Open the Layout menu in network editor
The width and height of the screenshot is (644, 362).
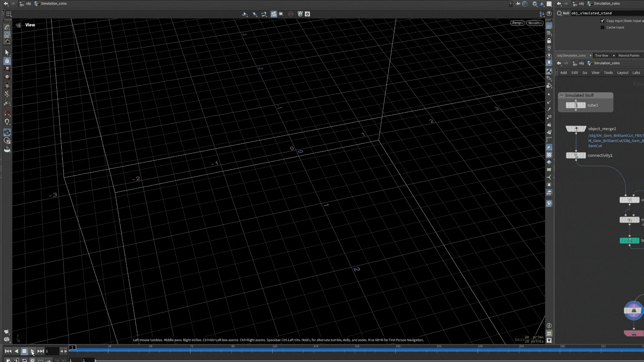[x=623, y=73]
